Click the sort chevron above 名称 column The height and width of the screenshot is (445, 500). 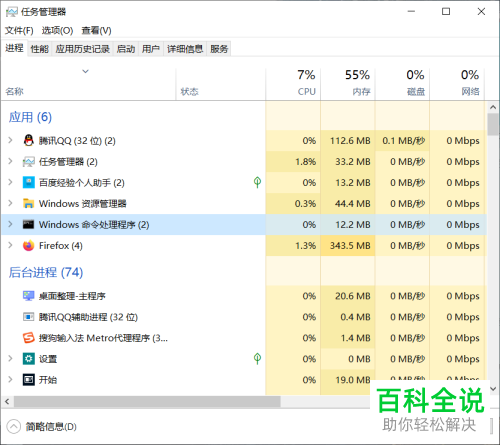[x=86, y=71]
